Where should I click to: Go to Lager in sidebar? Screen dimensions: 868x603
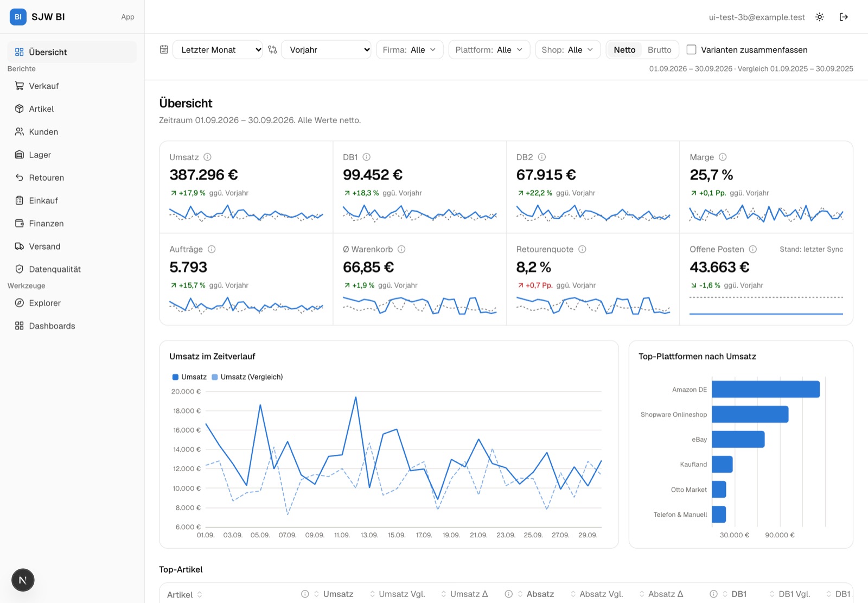pyautogui.click(x=72, y=155)
